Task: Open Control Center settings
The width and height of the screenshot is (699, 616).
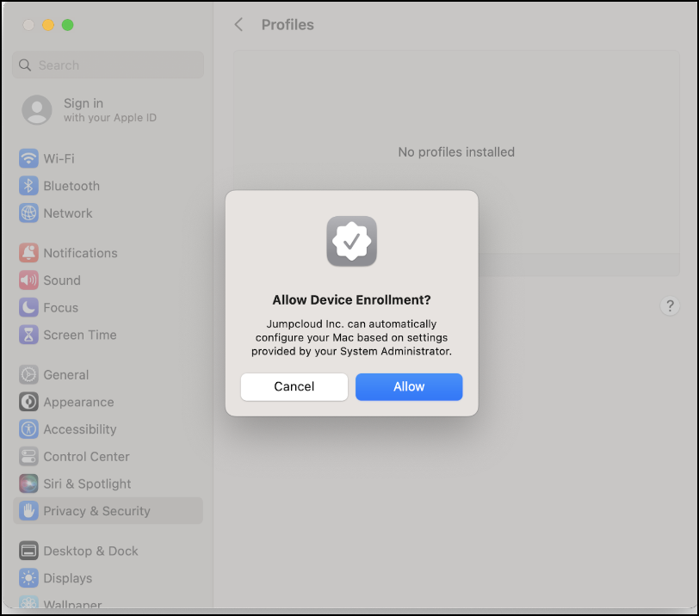Action: pos(86,457)
